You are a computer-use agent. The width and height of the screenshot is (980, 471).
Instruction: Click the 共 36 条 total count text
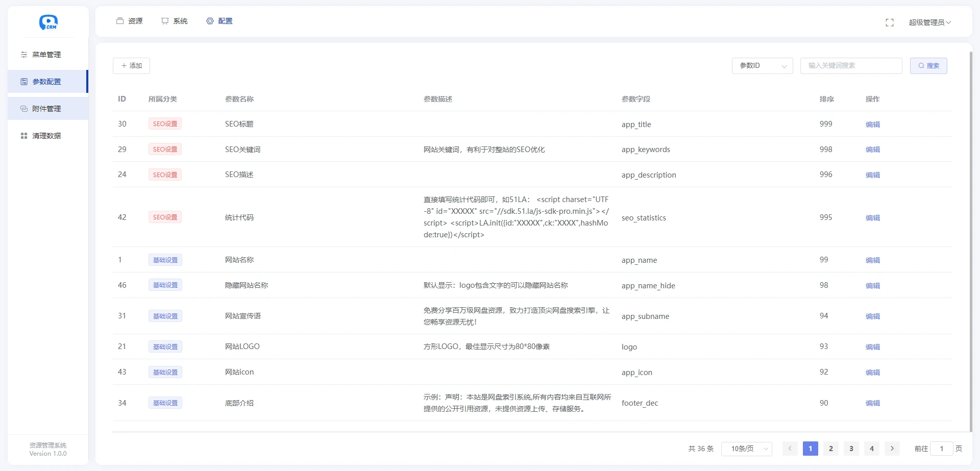pos(701,449)
